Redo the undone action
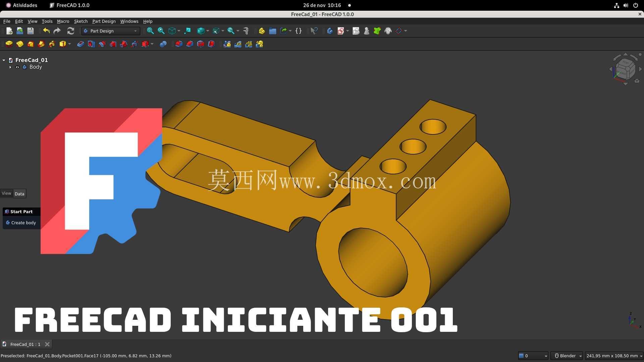This screenshot has width=644, height=362. (x=57, y=31)
